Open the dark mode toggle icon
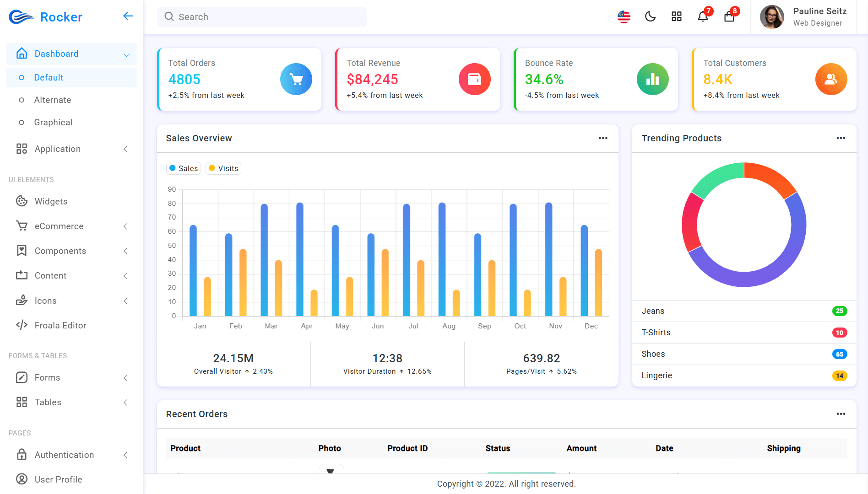 point(650,16)
